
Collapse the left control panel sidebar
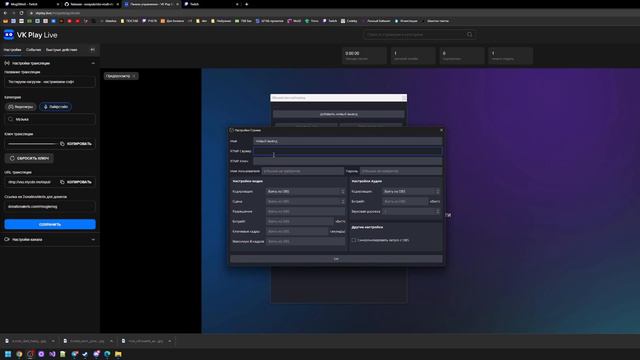93,50
